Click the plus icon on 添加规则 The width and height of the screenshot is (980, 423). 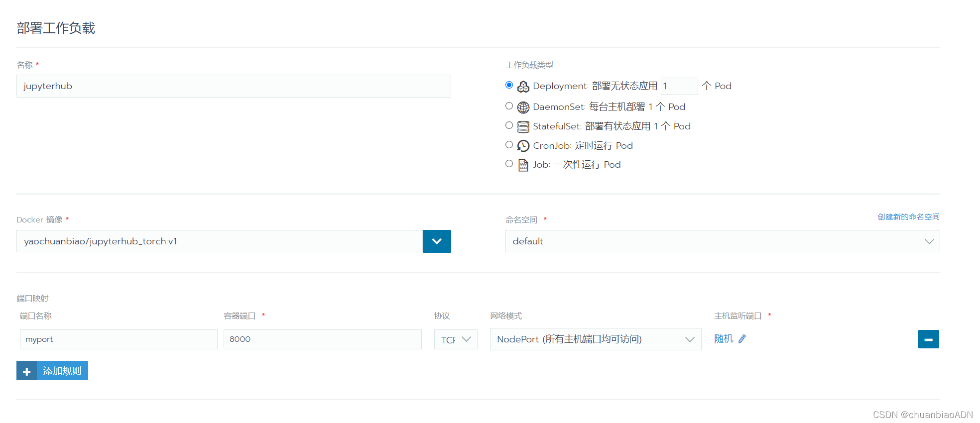(x=27, y=371)
